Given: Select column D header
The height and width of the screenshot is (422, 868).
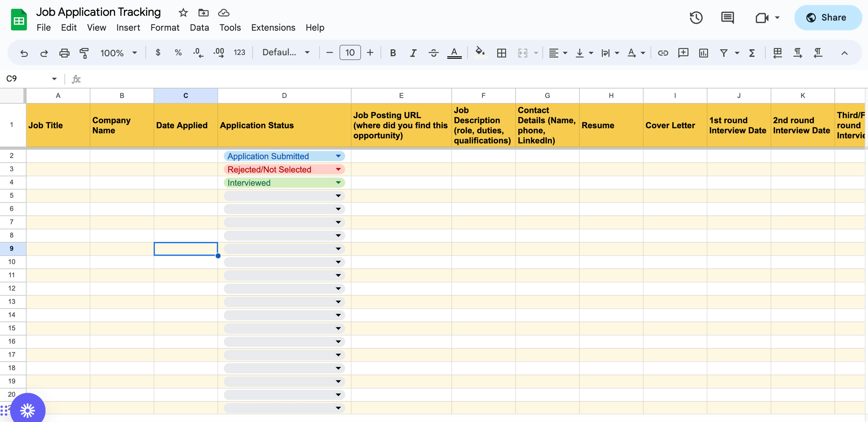Looking at the screenshot, I should tap(284, 96).
